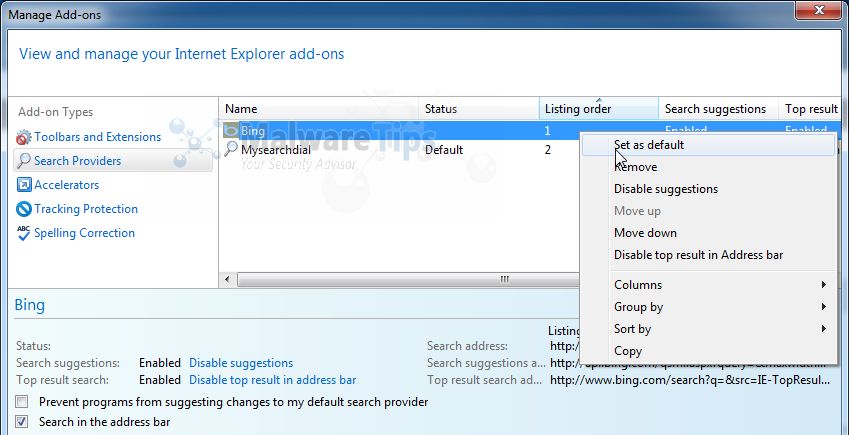
Task: Click the Search Providers magnifier icon
Action: coord(24,161)
